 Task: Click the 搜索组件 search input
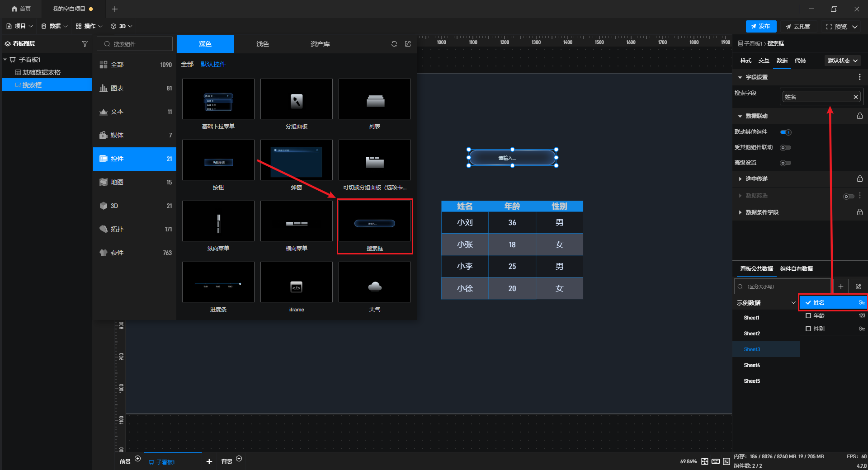[135, 44]
